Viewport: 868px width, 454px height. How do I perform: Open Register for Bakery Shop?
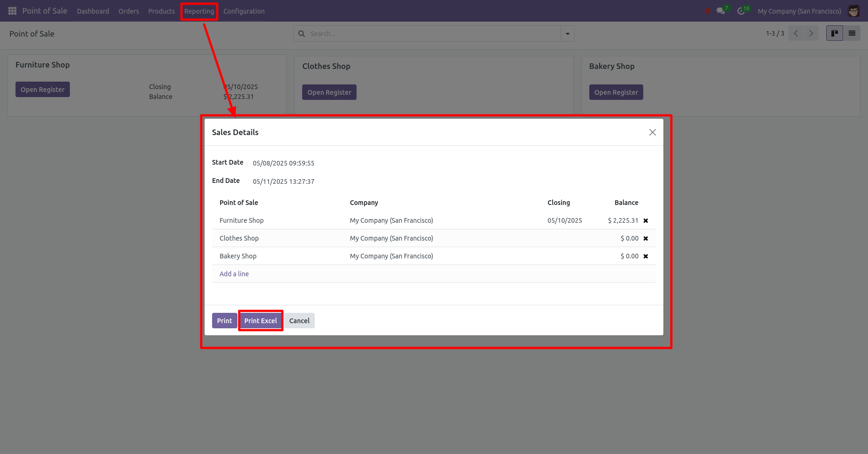point(616,92)
